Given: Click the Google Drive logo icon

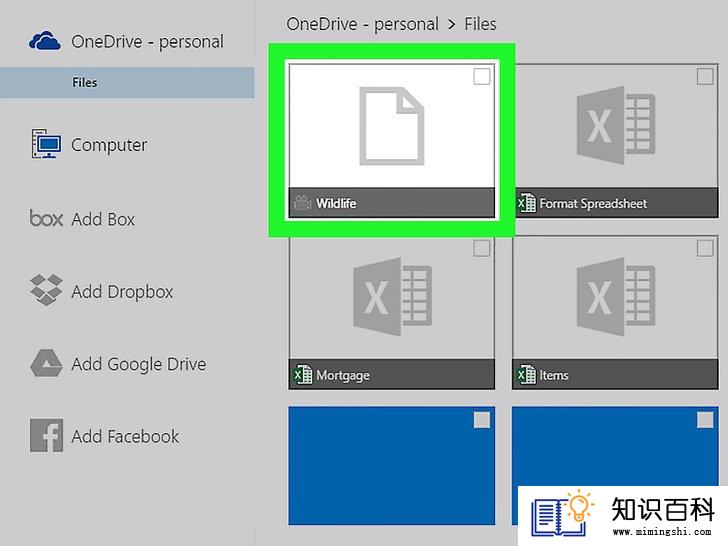Looking at the screenshot, I should pos(46,363).
